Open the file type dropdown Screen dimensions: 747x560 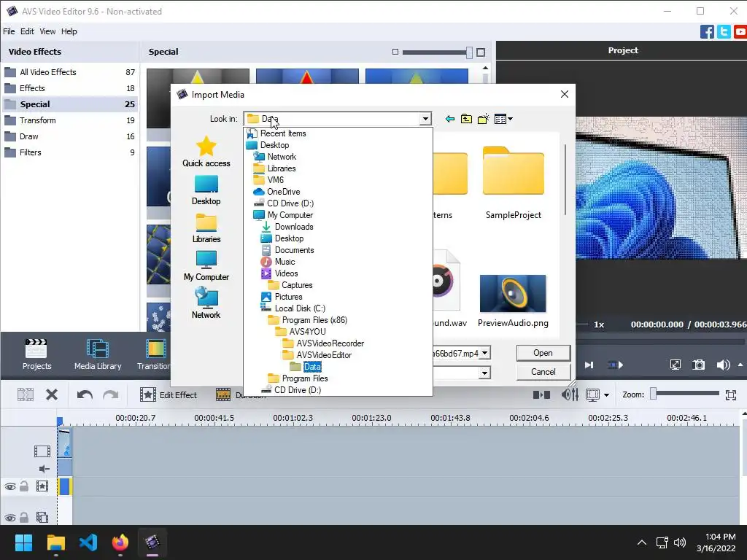[485, 373]
